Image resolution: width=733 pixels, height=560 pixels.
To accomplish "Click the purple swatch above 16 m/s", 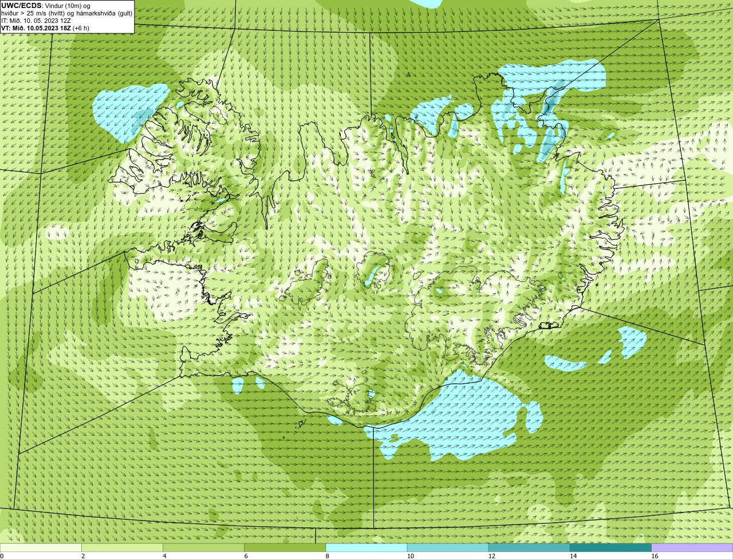I will (692, 547).
